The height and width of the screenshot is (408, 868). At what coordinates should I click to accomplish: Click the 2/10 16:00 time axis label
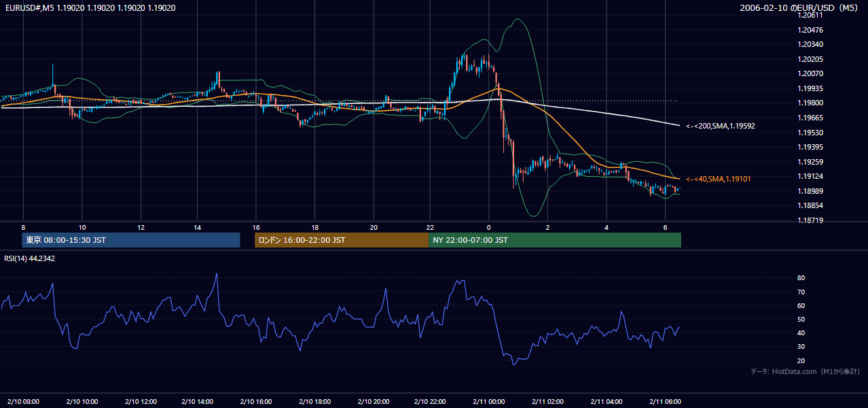(x=256, y=401)
